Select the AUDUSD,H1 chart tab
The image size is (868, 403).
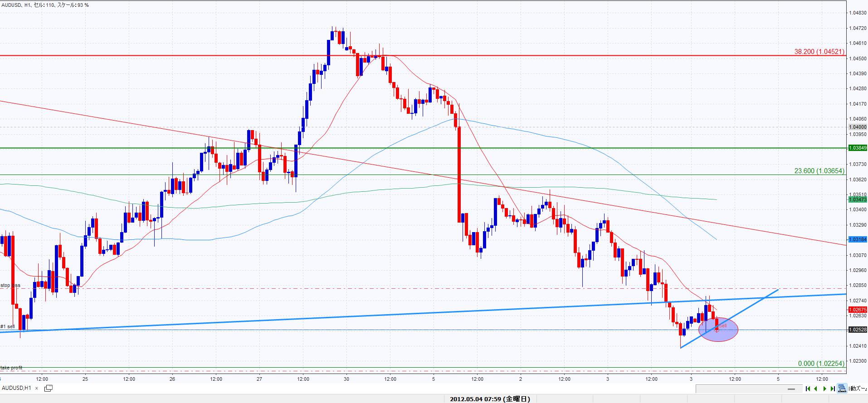click(x=17, y=388)
